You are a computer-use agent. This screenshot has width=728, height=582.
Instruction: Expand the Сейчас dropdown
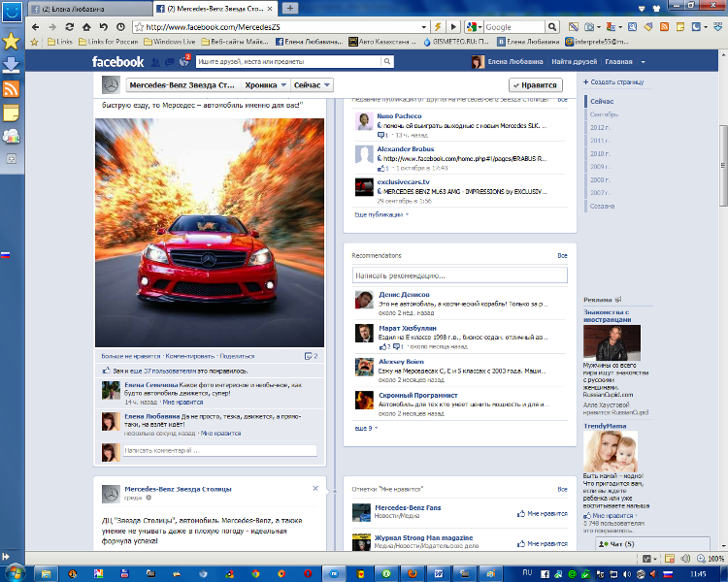coord(312,85)
